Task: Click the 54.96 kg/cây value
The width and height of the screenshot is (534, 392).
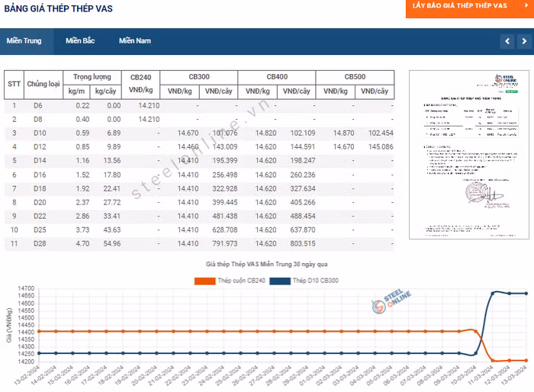Action: [x=112, y=243]
